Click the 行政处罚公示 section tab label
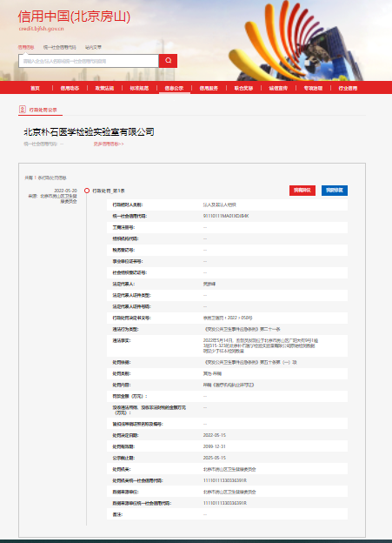 click(43, 110)
